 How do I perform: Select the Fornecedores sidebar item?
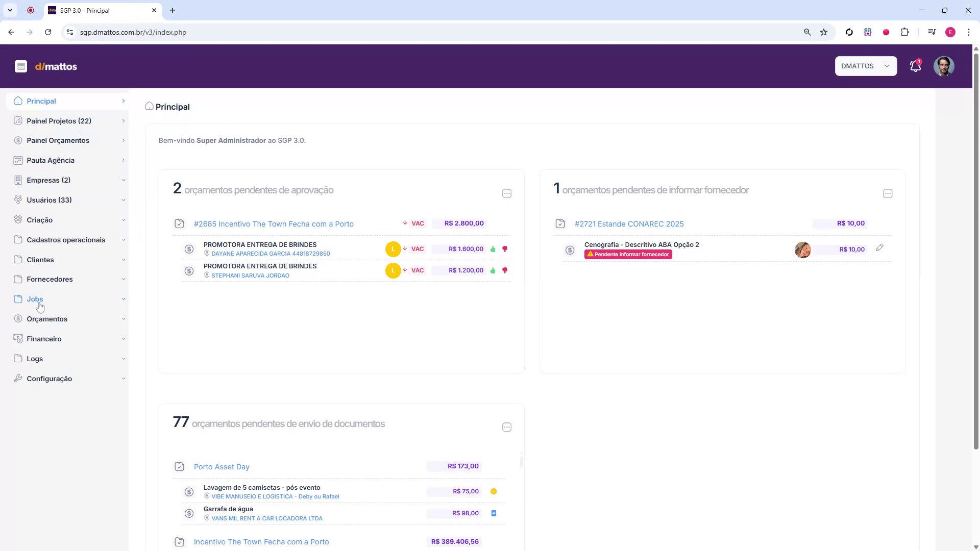50,279
